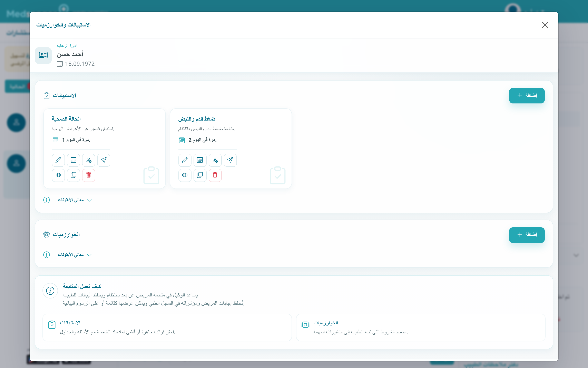
Task: Click chip icon in bottom الخوارزميات card
Action: click(x=305, y=324)
